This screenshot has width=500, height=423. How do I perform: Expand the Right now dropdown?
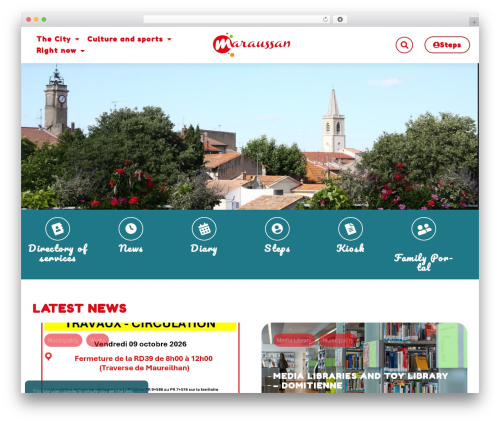[60, 51]
